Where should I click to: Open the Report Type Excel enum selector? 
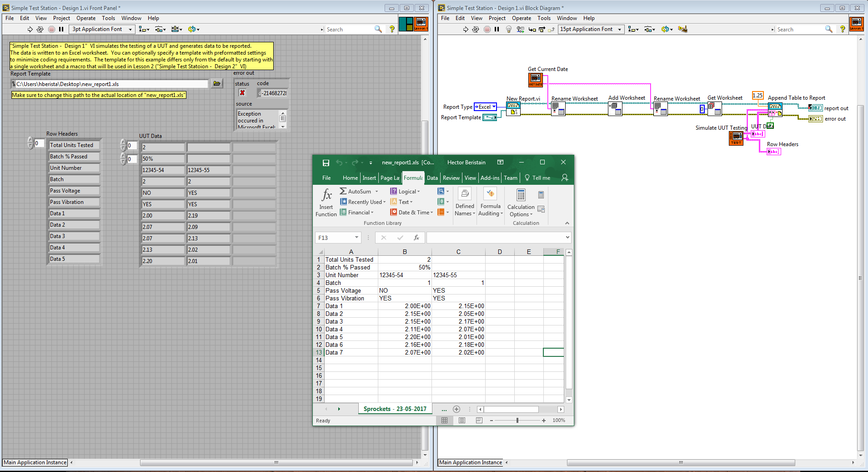coord(485,107)
